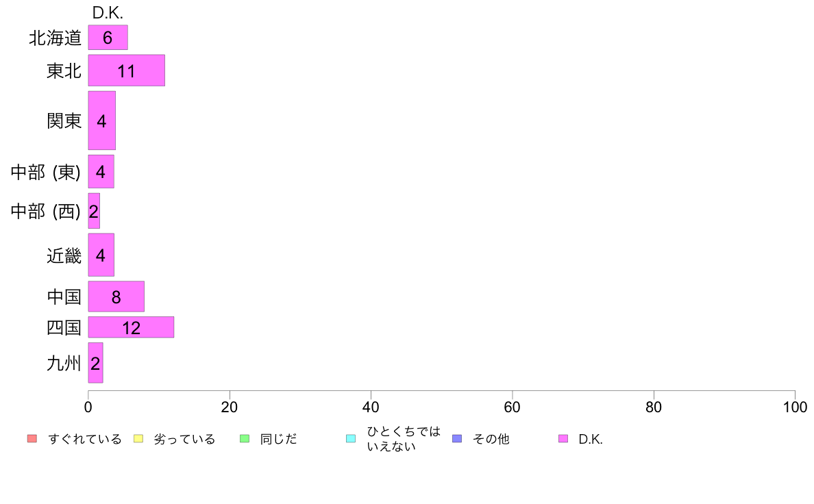Click the 中部 (西) row label
Image resolution: width=814 pixels, height=504 pixels.
pos(46,211)
